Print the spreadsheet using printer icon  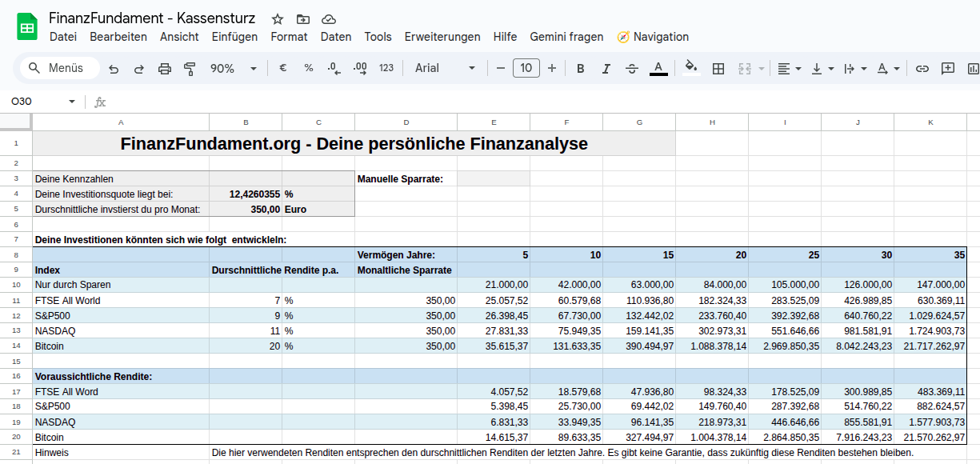tap(165, 69)
